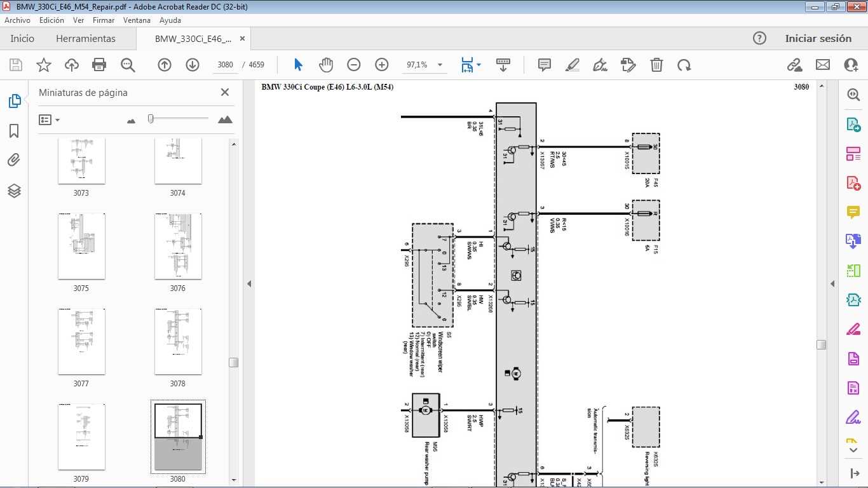Open the Edición menu
The width and height of the screenshot is (868, 488).
tap(51, 20)
